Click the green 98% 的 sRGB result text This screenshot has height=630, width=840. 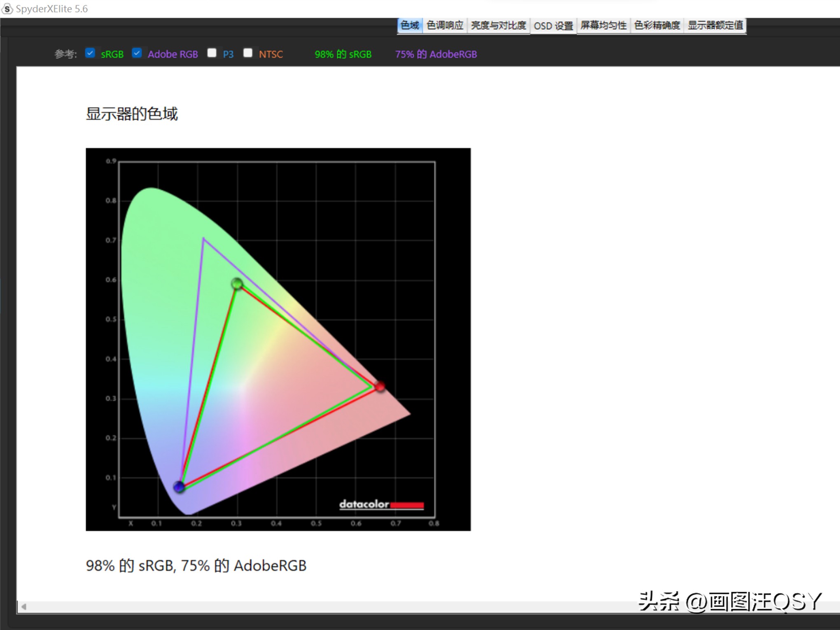point(343,54)
